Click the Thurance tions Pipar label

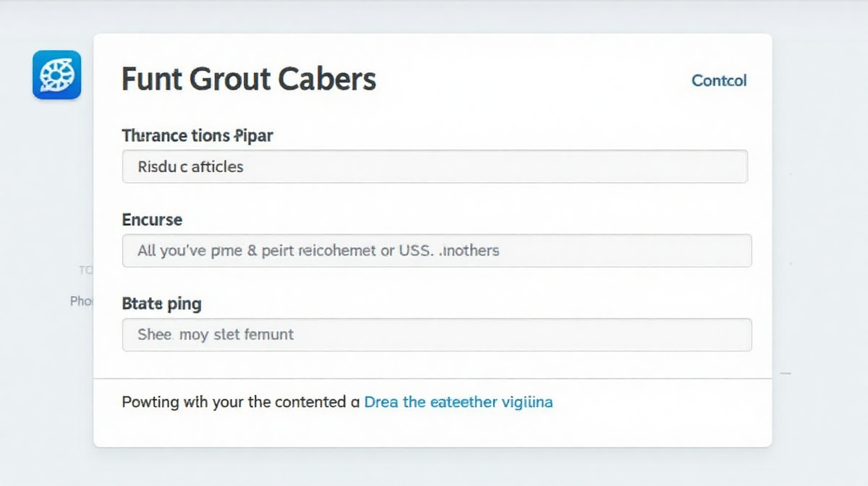click(x=197, y=135)
